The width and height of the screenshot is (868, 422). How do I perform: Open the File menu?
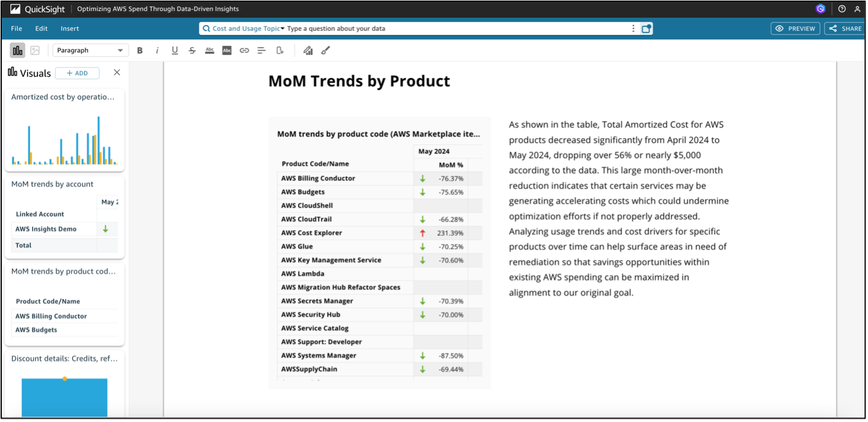click(x=16, y=28)
